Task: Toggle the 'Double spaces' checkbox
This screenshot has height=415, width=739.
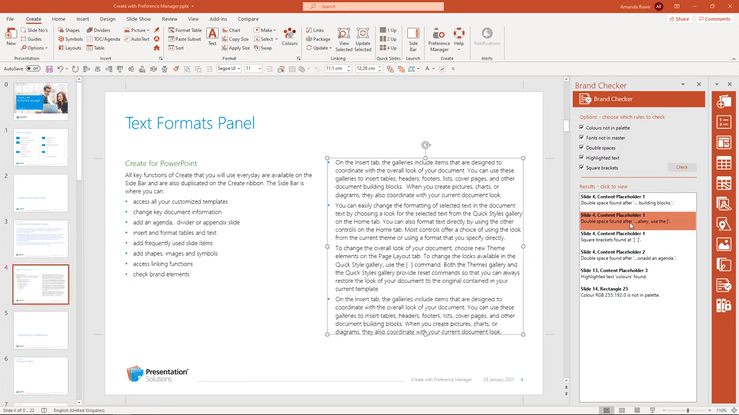Action: 582,147
